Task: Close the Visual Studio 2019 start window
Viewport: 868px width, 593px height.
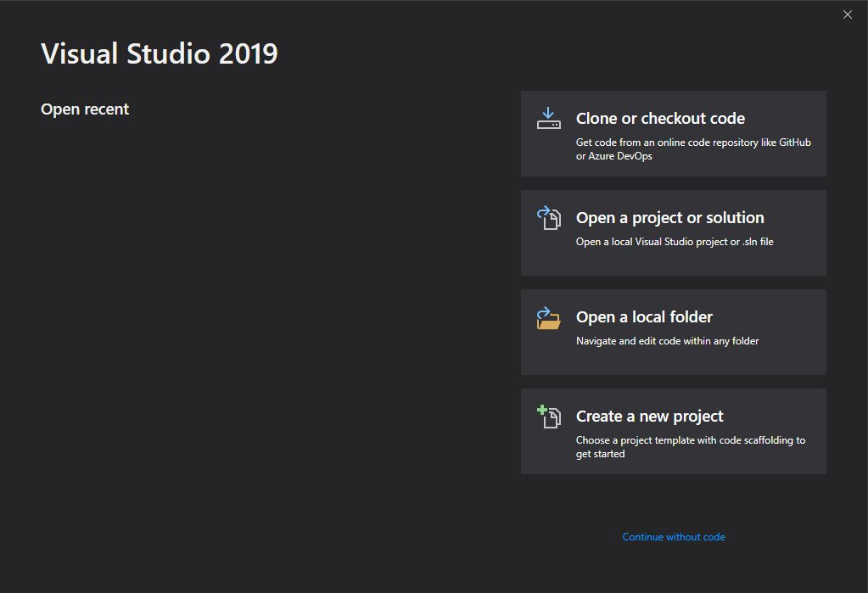Action: (x=848, y=15)
